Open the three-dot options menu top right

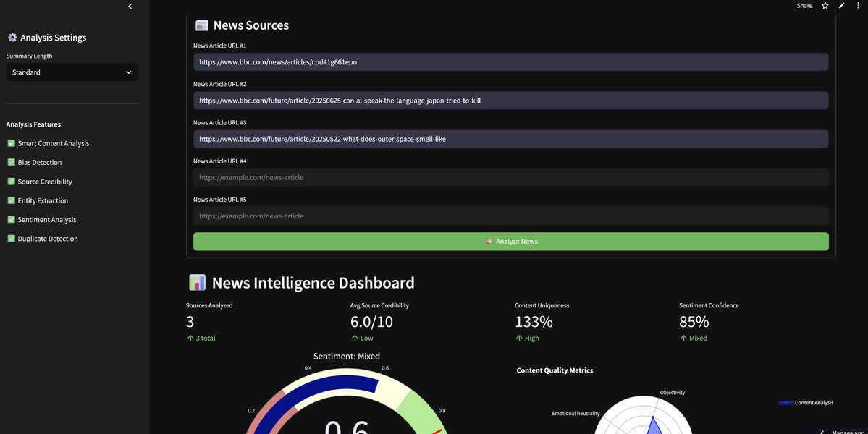coord(858,5)
